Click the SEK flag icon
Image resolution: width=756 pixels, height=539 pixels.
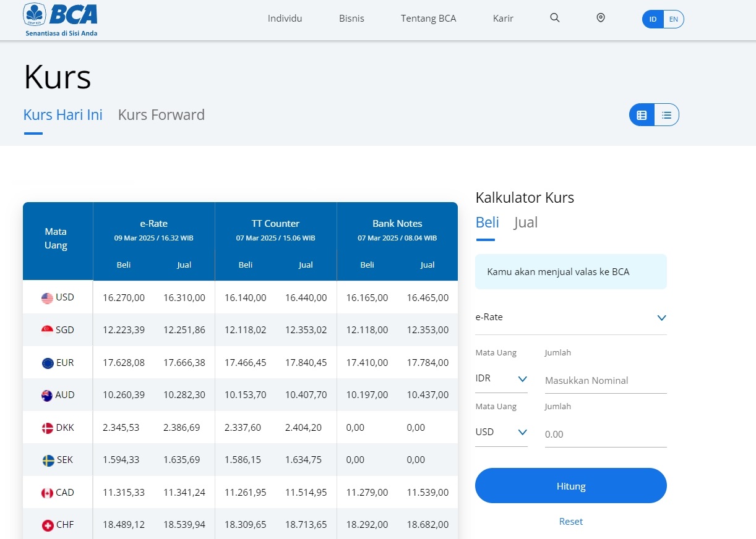pos(47,460)
